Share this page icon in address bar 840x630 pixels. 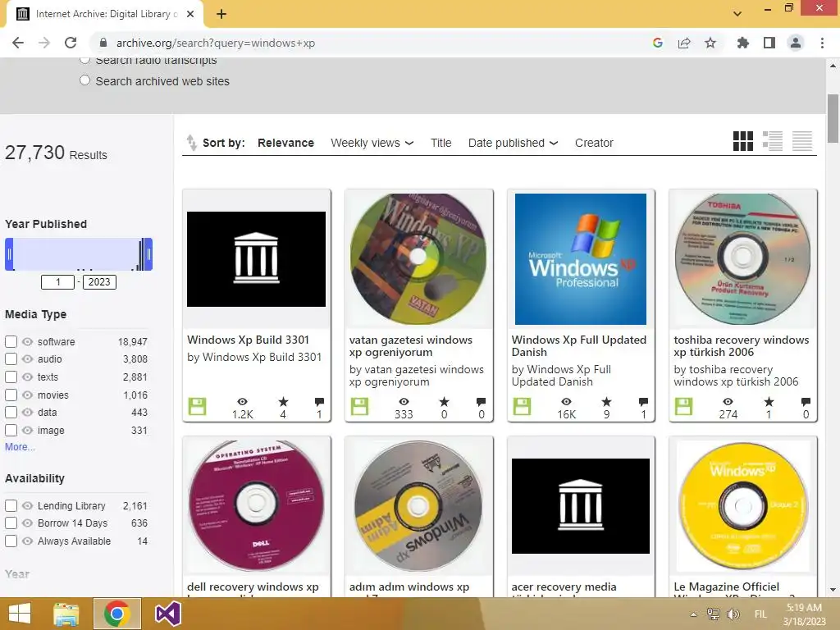(x=684, y=43)
